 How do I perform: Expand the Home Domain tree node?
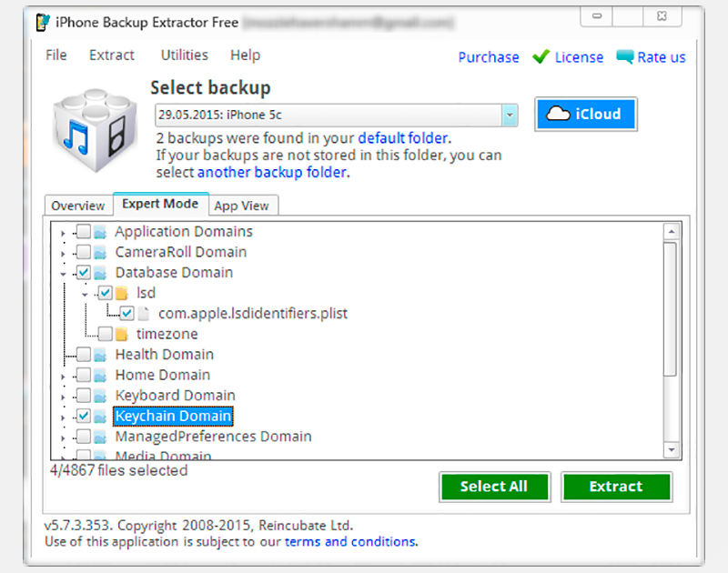click(63, 377)
